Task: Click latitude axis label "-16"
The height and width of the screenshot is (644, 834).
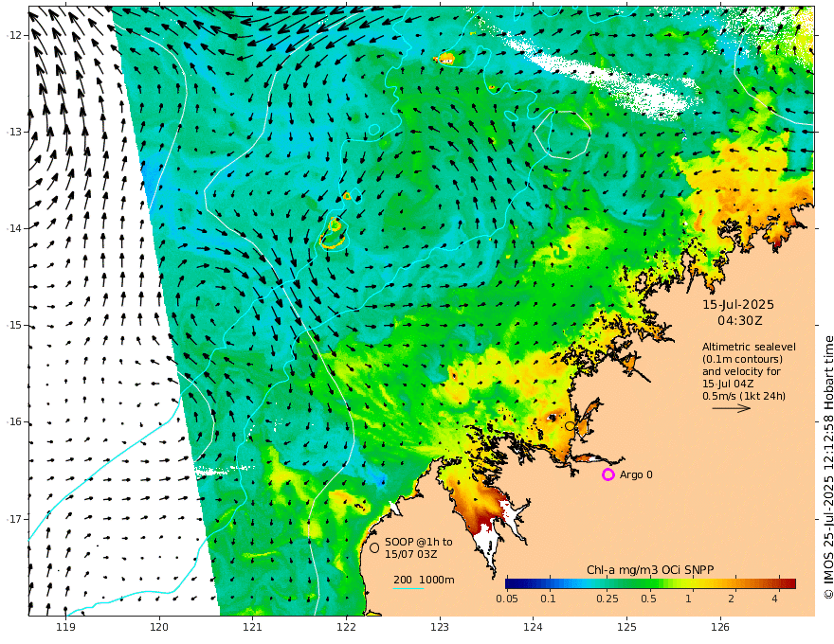Action: pos(14,421)
